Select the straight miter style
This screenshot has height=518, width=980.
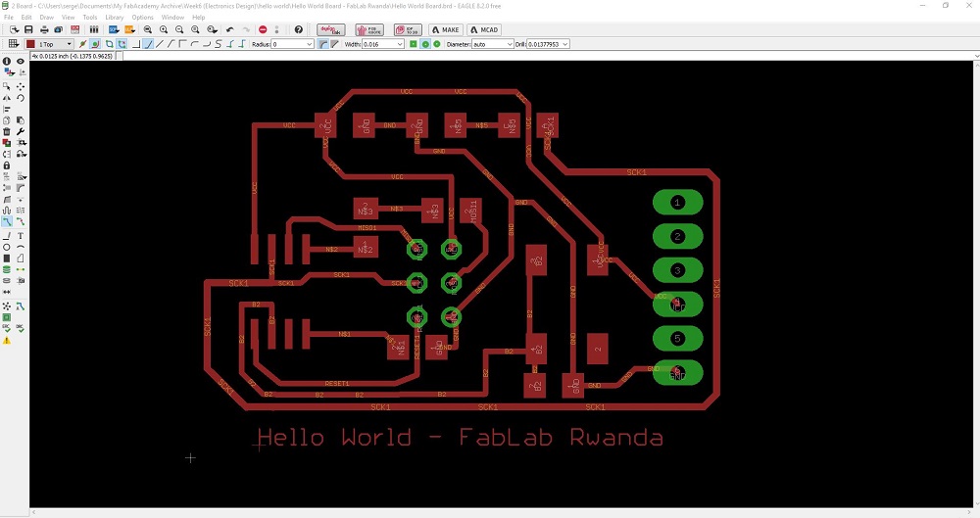[334, 44]
